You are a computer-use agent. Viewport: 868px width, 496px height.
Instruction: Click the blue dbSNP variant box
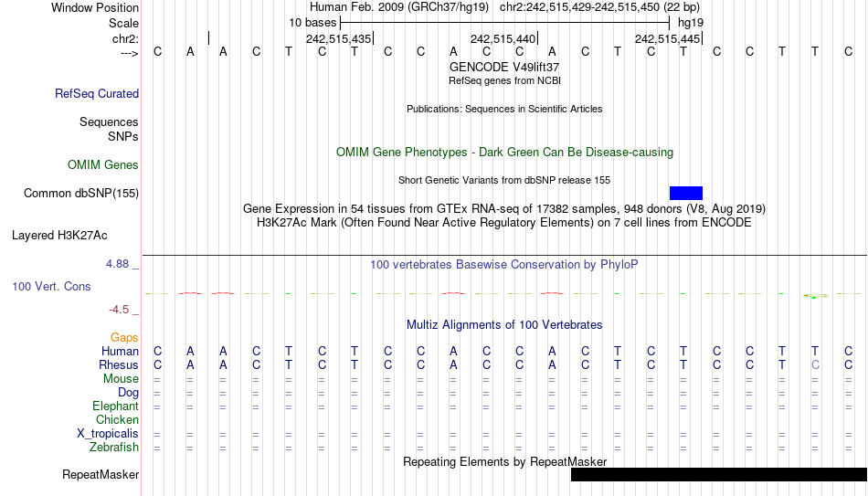tap(686, 194)
